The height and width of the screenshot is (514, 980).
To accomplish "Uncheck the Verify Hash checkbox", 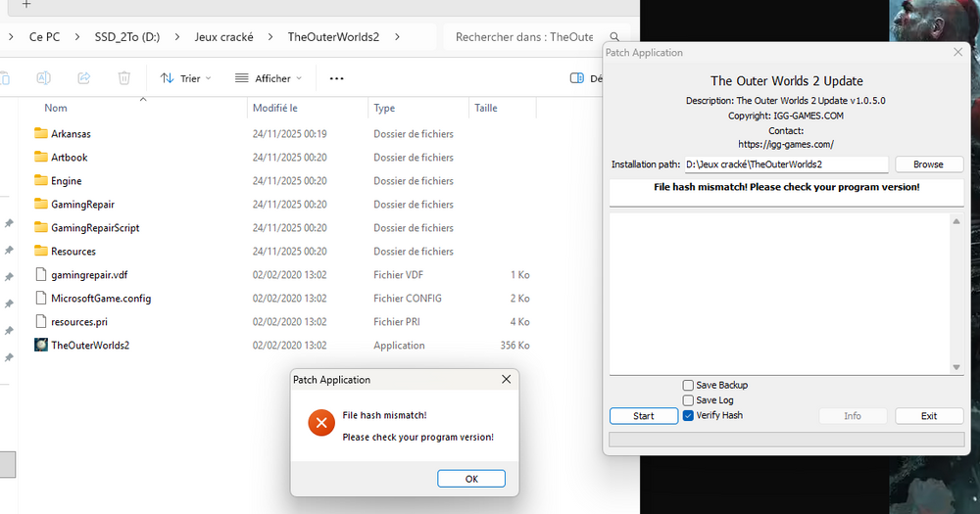I will point(688,415).
